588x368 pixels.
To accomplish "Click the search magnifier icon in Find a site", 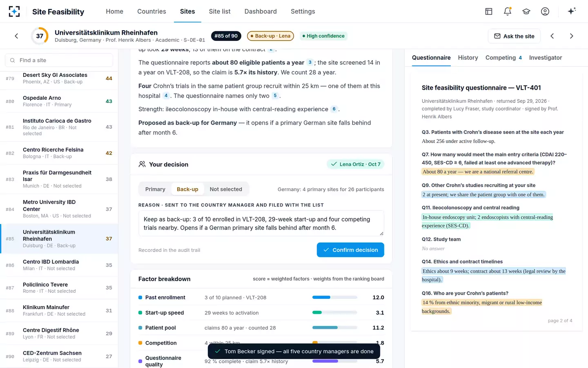I will pyautogui.click(x=13, y=60).
